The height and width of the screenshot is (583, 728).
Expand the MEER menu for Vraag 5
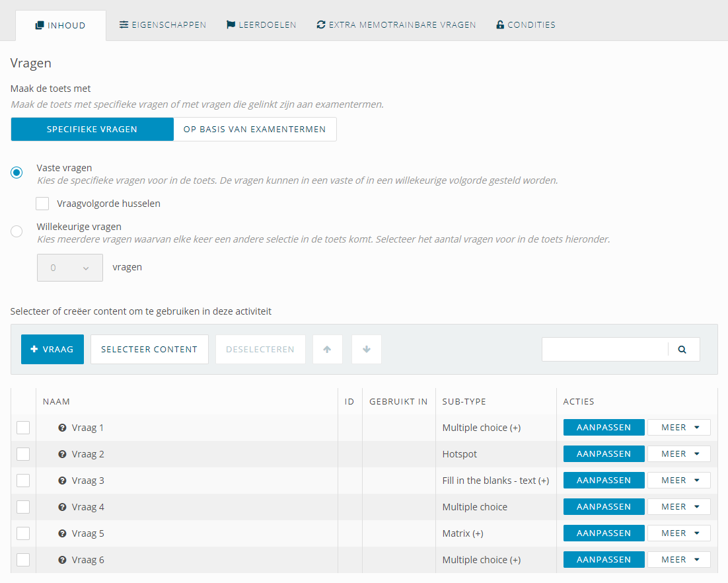coord(678,533)
